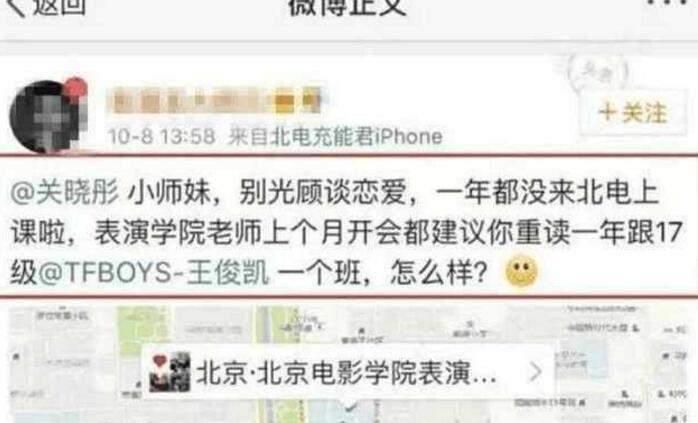Tap the chevron arrow on location card
698x423 pixels.
(536, 372)
